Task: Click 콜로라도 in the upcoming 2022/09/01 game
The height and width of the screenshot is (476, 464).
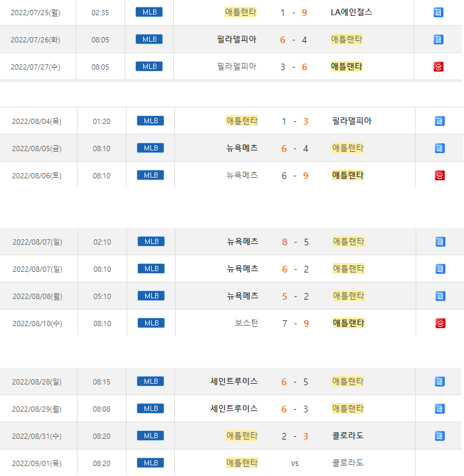Action: (348, 463)
